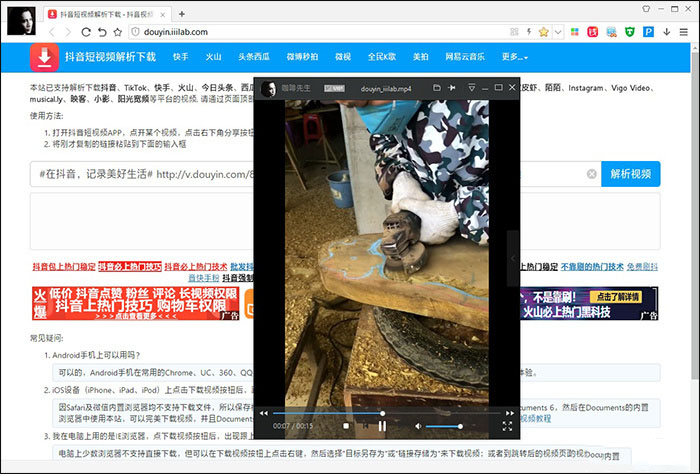Click the lightning speed-mode icon
Image resolution: width=700 pixels, height=474 pixels.
click(x=529, y=32)
